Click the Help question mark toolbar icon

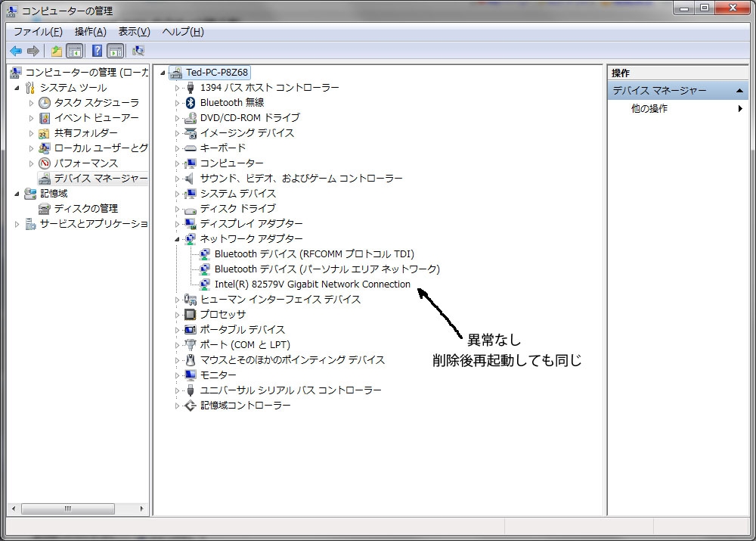point(97,51)
